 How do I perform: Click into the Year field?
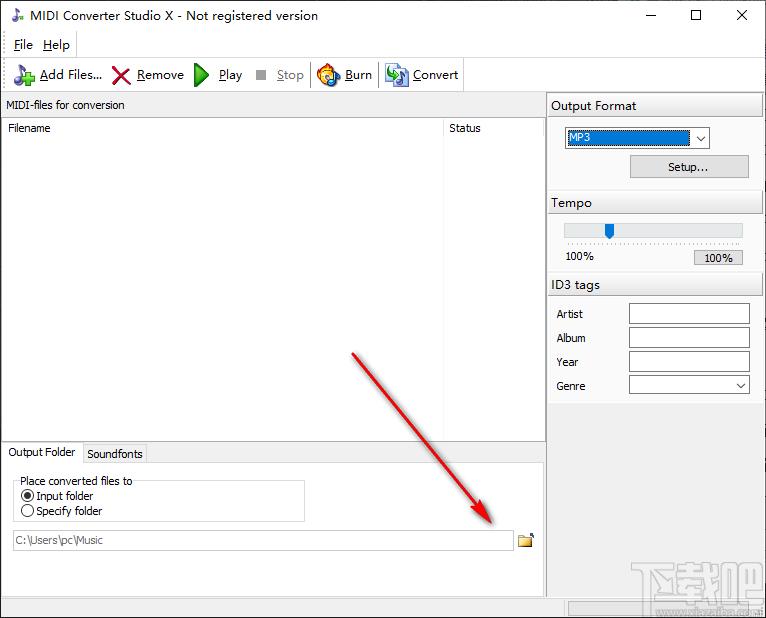[689, 362]
